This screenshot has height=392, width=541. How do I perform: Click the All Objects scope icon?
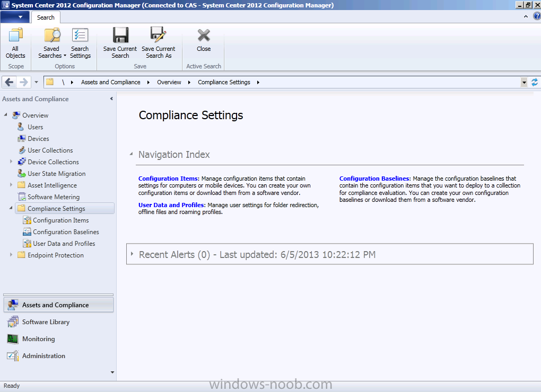click(x=15, y=35)
